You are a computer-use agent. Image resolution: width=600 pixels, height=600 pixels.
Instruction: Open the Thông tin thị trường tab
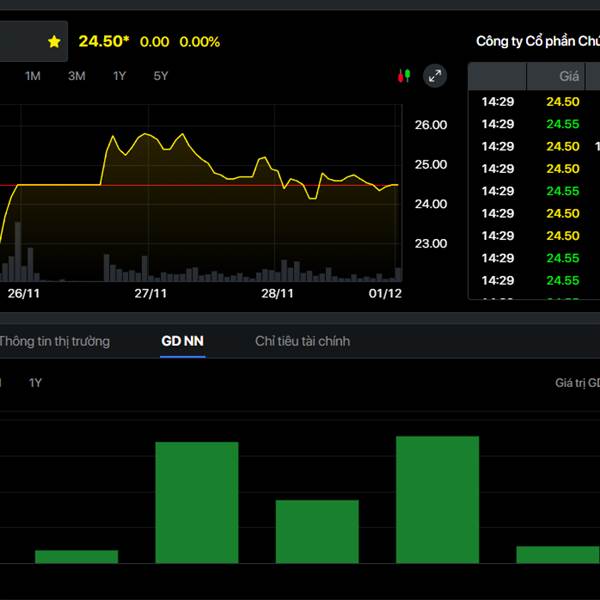coord(54,341)
